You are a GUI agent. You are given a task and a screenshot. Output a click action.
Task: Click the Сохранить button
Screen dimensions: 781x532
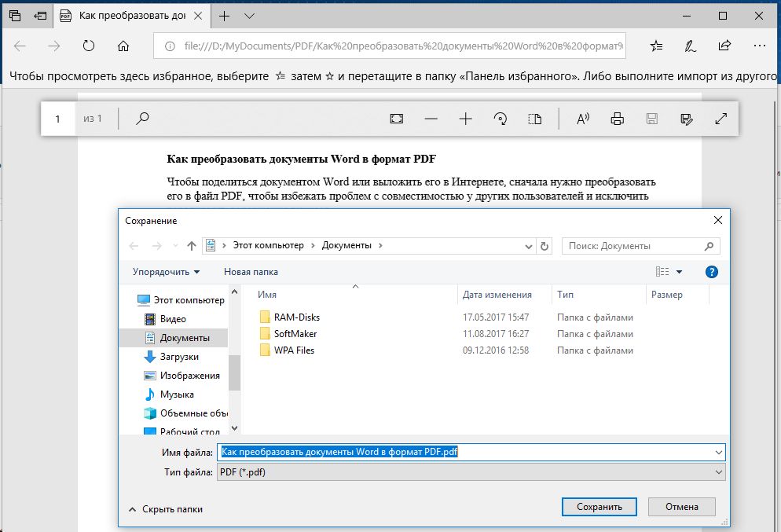pyautogui.click(x=599, y=507)
